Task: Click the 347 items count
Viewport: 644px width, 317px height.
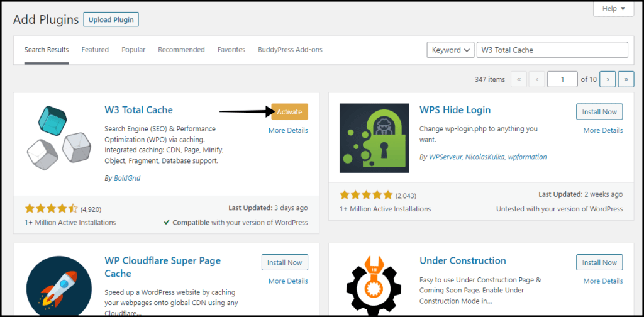Action: click(x=490, y=80)
